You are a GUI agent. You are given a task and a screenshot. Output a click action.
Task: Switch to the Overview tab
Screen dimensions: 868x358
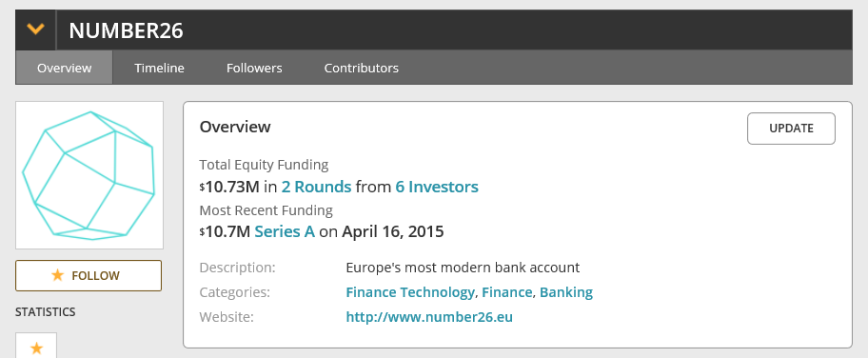(64, 69)
